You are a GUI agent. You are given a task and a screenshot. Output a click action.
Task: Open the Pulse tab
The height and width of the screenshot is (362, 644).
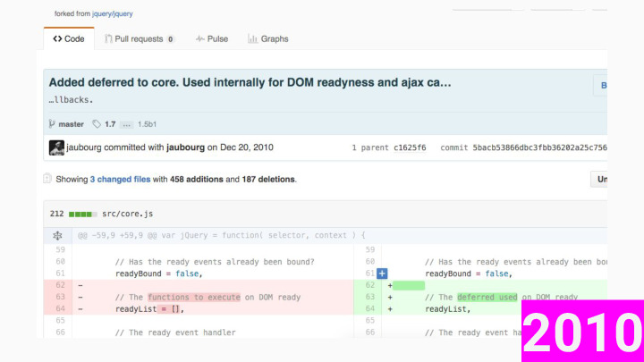coord(212,39)
